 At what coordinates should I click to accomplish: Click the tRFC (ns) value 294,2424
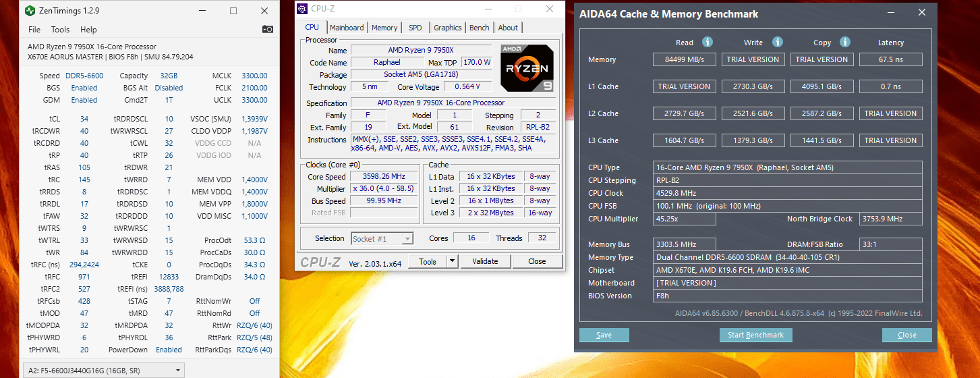tap(84, 265)
